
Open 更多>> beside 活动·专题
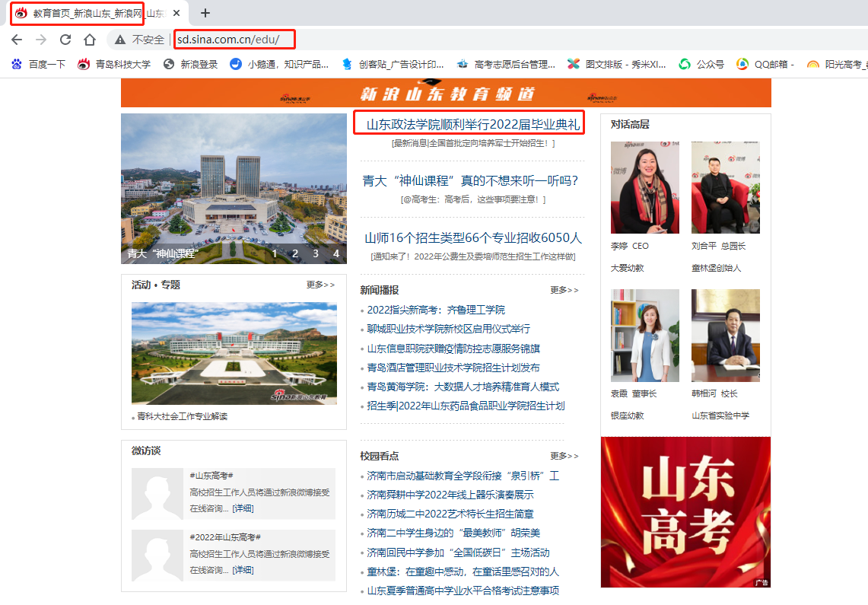[320, 285]
